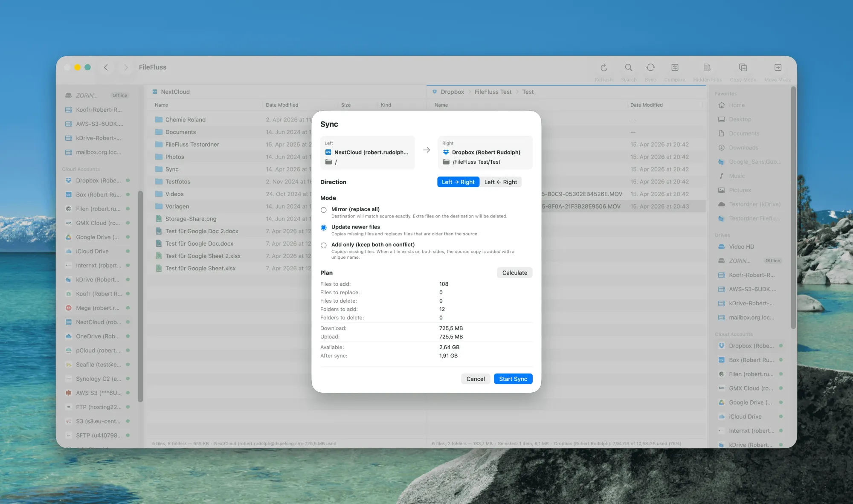
Task: Click the right sidebar scrollbar
Action: pyautogui.click(x=793, y=208)
